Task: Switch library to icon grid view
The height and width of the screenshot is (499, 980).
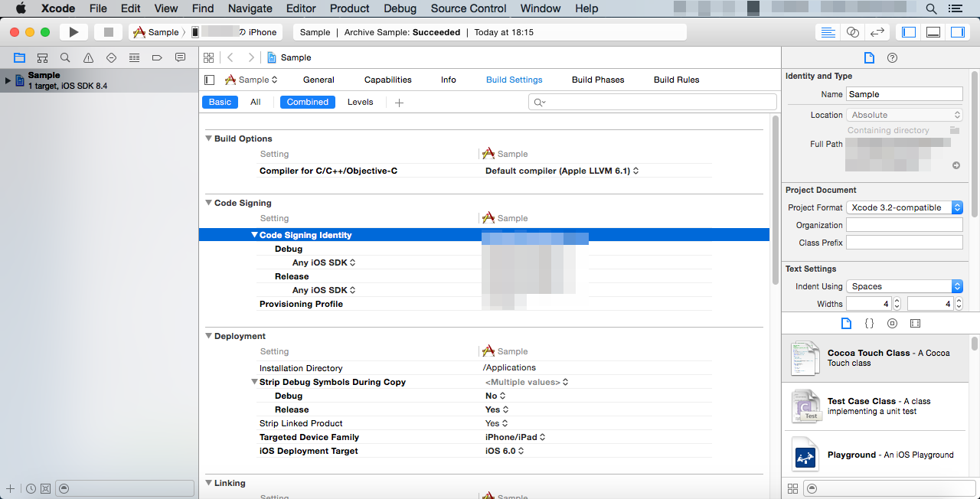Action: [x=792, y=488]
